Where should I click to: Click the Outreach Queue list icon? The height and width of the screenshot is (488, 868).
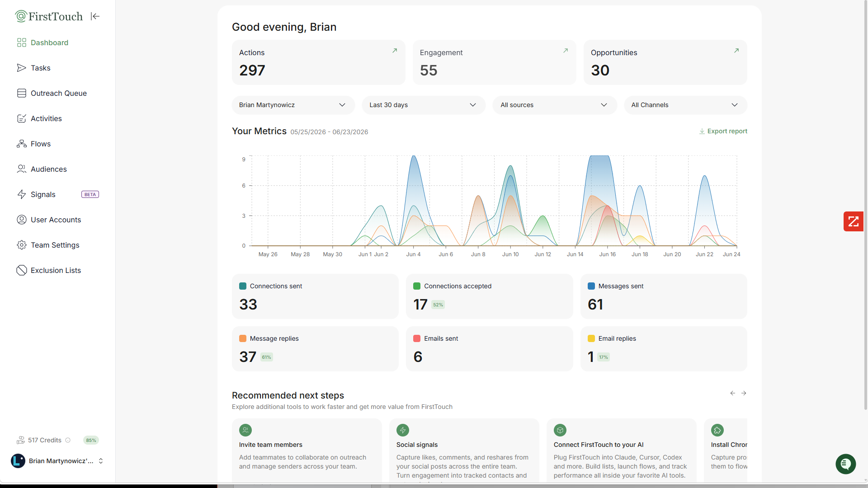pos(22,93)
